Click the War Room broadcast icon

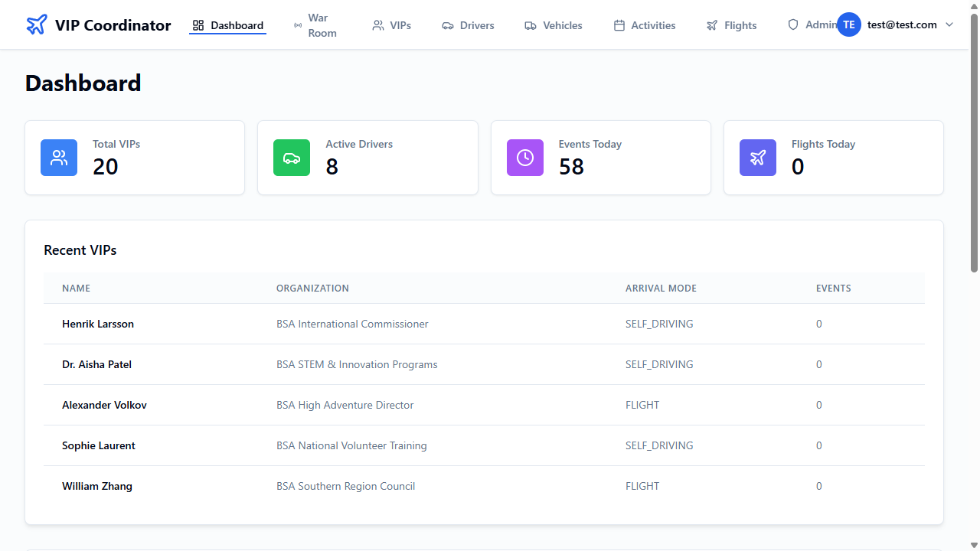297,25
